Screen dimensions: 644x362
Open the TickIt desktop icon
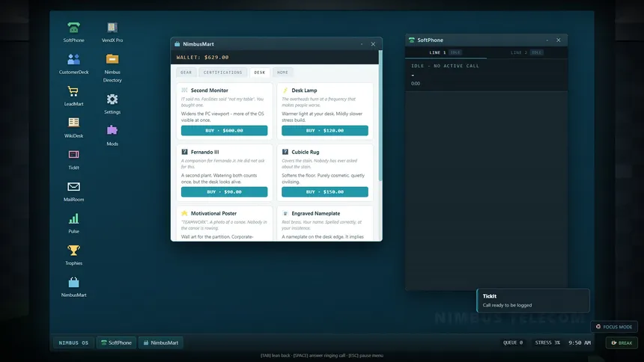pos(73,159)
